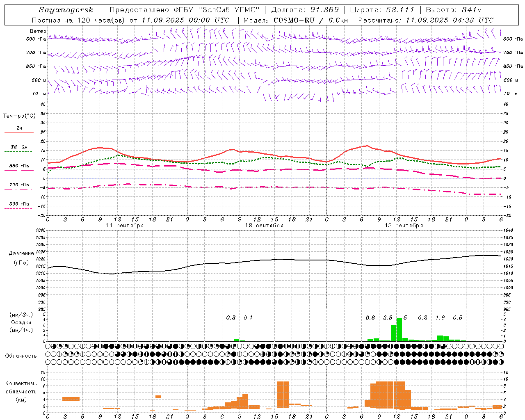Click the '2м' temperature legend entry
Image resolution: width=525 pixels, height=420 pixels.
(19, 128)
